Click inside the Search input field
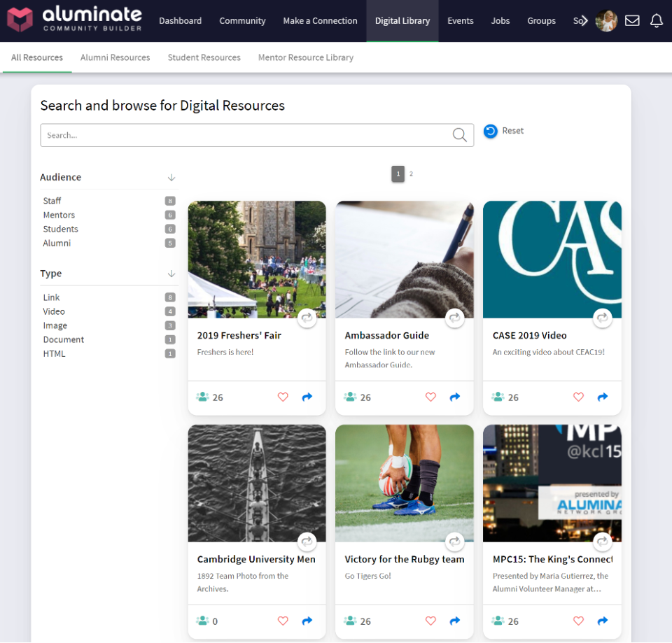This screenshot has height=643, width=672. coord(210,134)
